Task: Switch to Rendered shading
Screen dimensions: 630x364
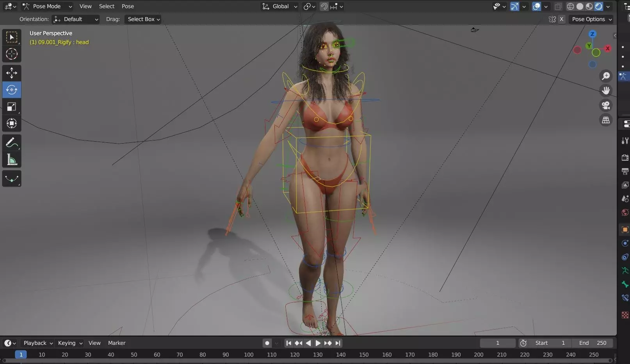Action: 599,6
